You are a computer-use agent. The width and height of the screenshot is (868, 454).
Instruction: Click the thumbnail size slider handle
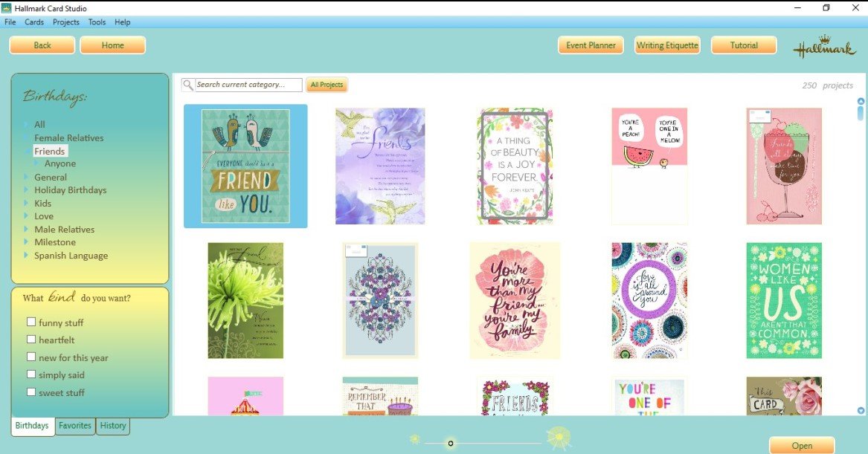[x=451, y=443]
